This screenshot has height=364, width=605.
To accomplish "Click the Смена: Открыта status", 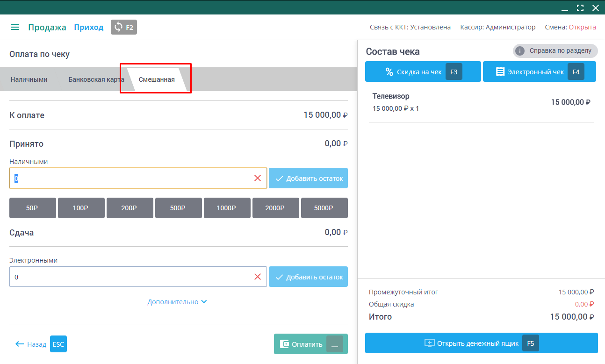I will point(570,27).
